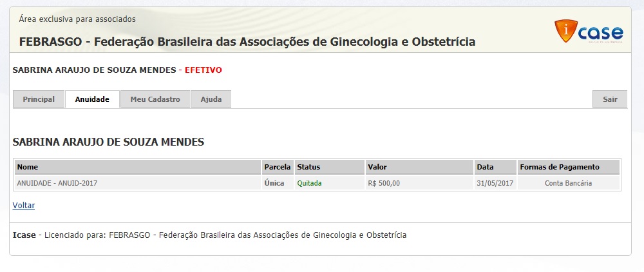Click the 31/05/2017 date cell

(495, 183)
